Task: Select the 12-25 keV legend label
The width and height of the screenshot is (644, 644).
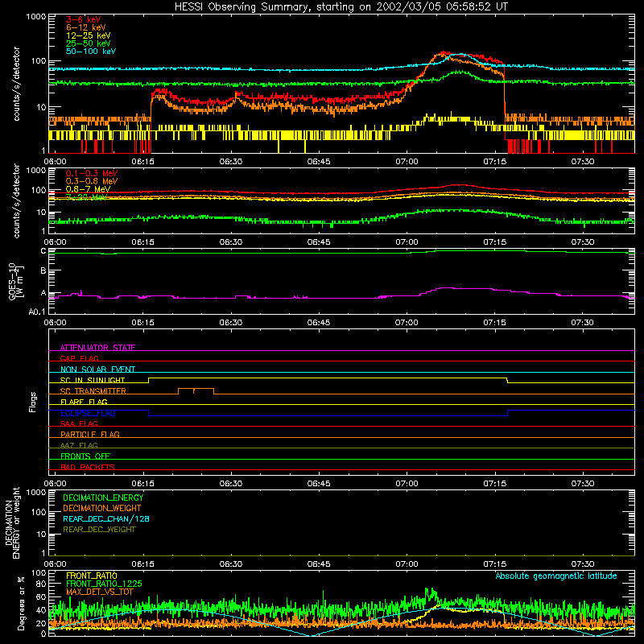Action: 89,35
